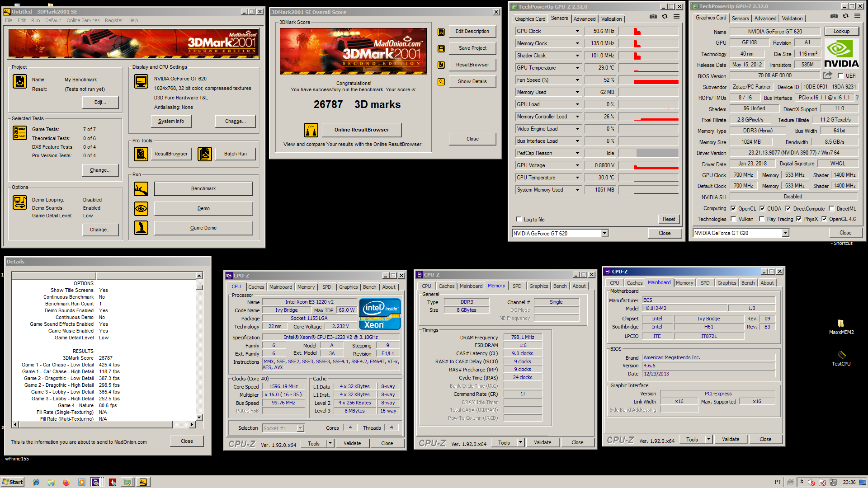Click the Options settings icon in 3DMark2001
The width and height of the screenshot is (868, 488).
point(20,202)
